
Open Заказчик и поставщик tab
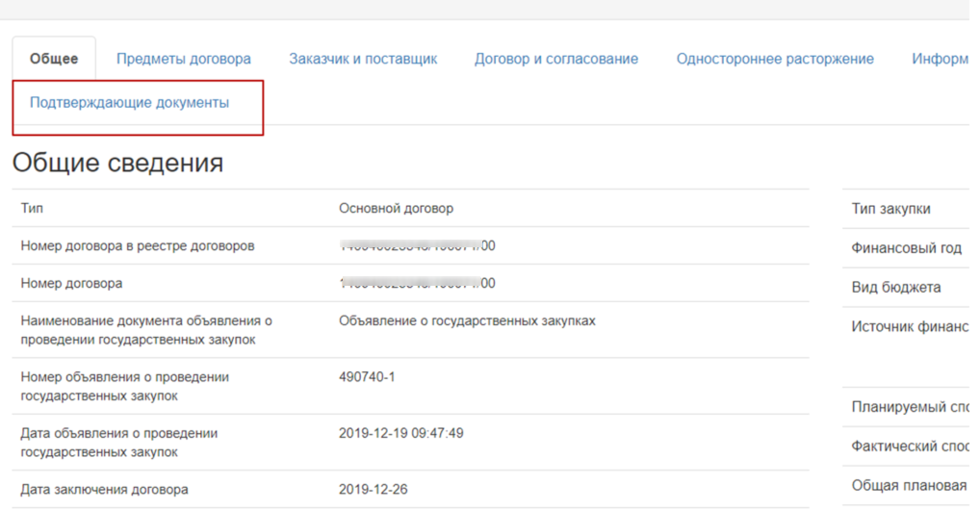coord(363,59)
